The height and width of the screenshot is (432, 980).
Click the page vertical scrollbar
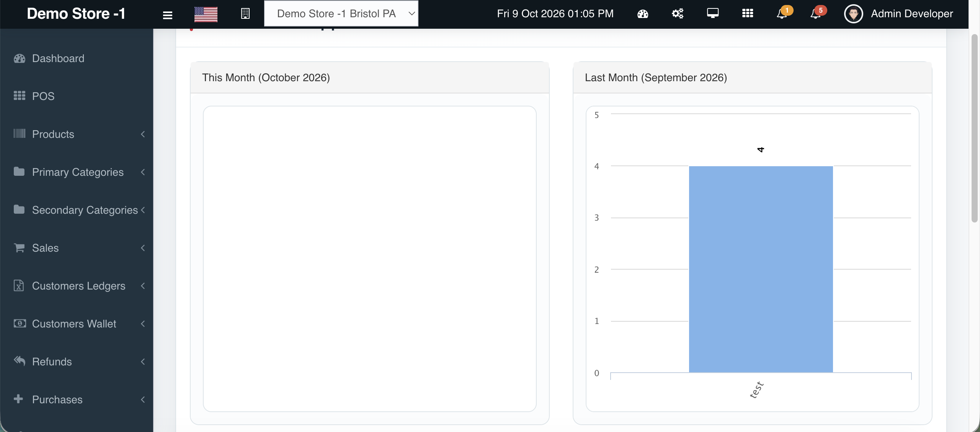(x=975, y=128)
